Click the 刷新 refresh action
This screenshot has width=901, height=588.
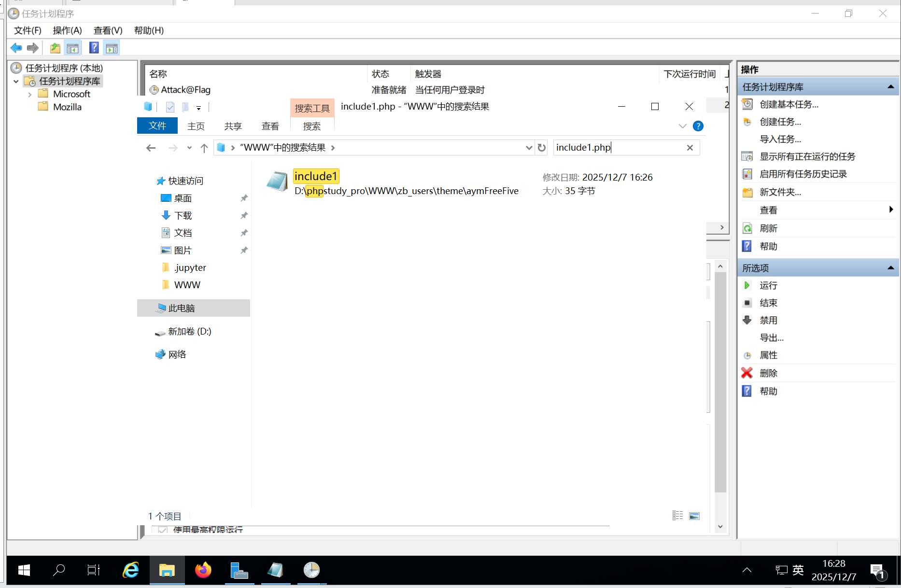click(768, 228)
